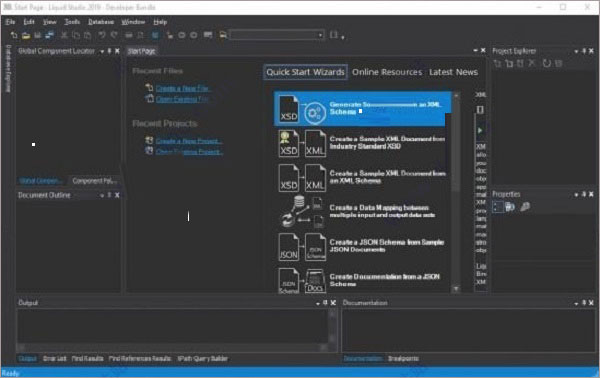Click the refresh icon in Project Explorer toolbar
Image resolution: width=600 pixels, height=378 pixels.
[547, 63]
